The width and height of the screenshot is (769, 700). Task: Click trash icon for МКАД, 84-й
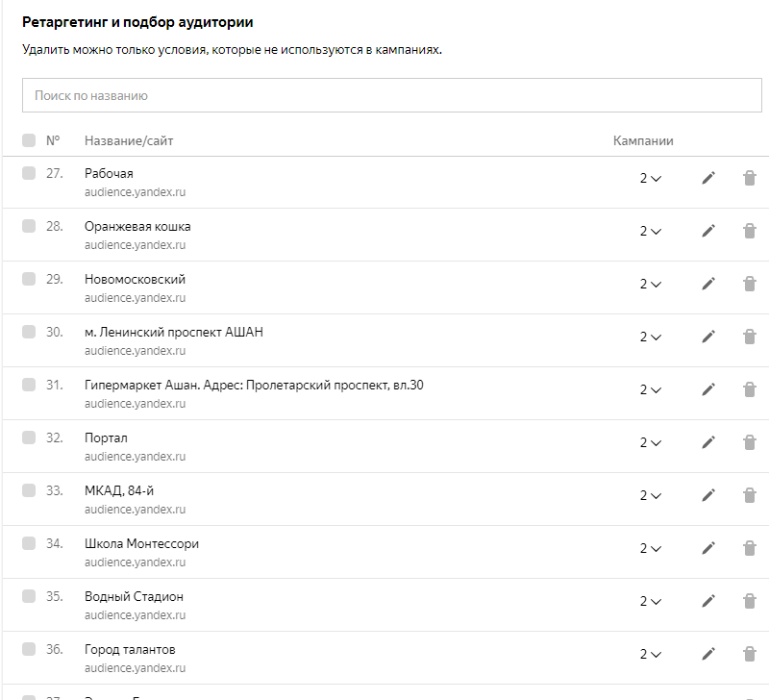[750, 495]
